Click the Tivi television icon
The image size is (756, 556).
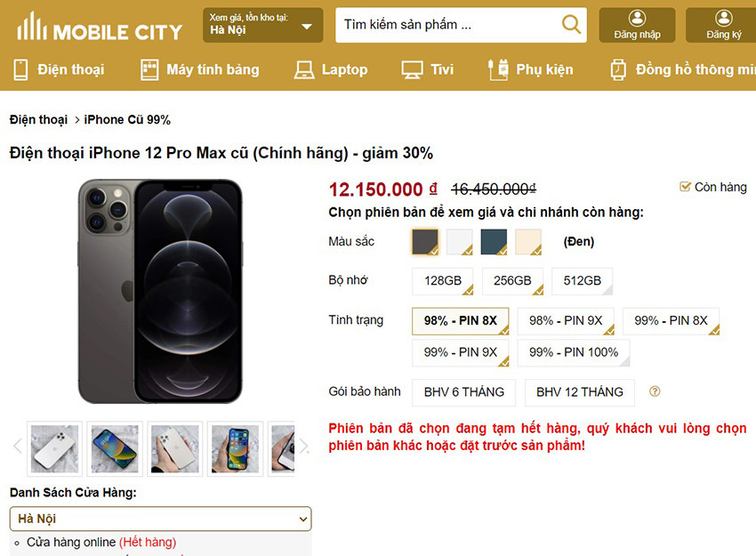(x=411, y=69)
